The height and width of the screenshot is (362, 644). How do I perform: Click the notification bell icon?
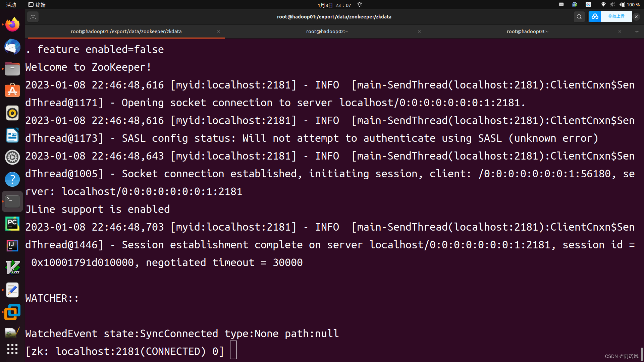point(360,5)
